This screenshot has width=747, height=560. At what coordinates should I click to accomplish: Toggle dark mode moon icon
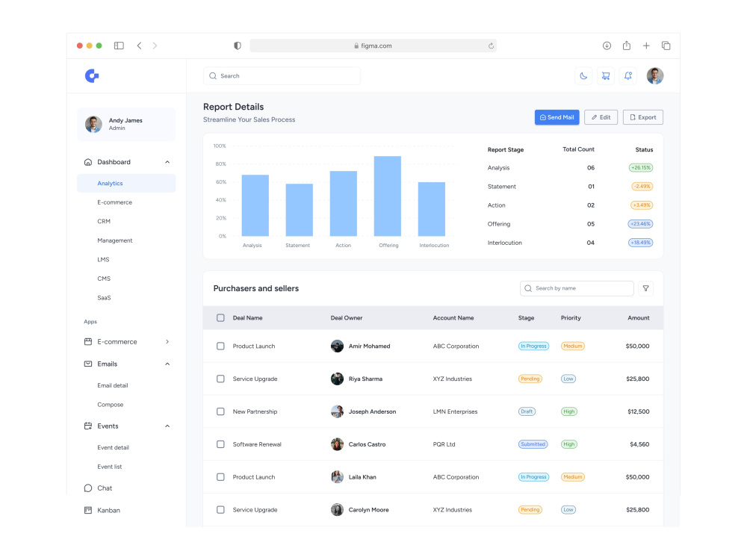[x=583, y=75]
